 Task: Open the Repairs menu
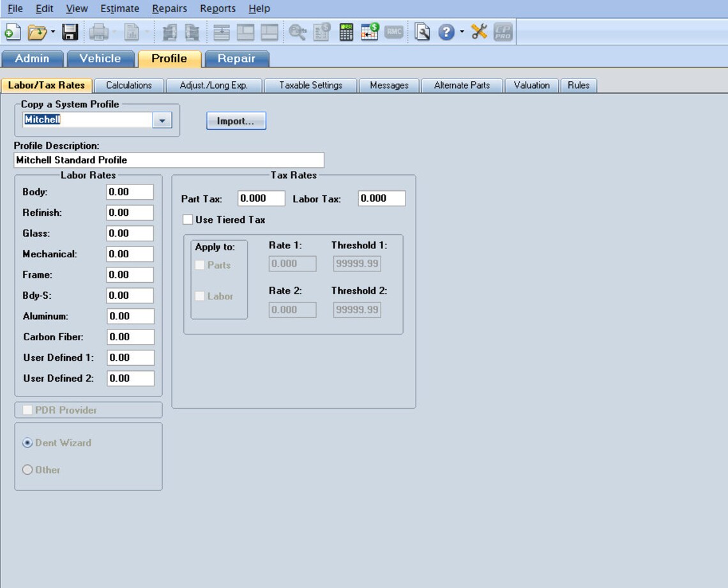point(169,8)
